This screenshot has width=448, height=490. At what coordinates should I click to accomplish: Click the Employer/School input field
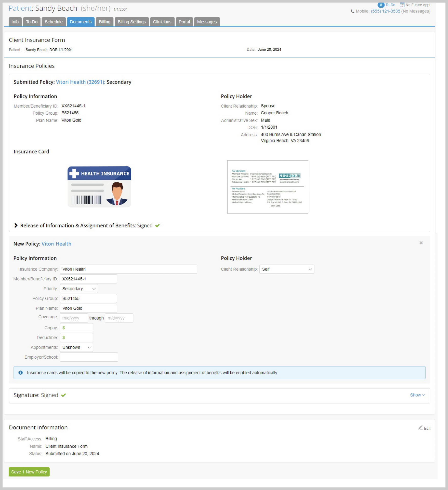(x=88, y=357)
